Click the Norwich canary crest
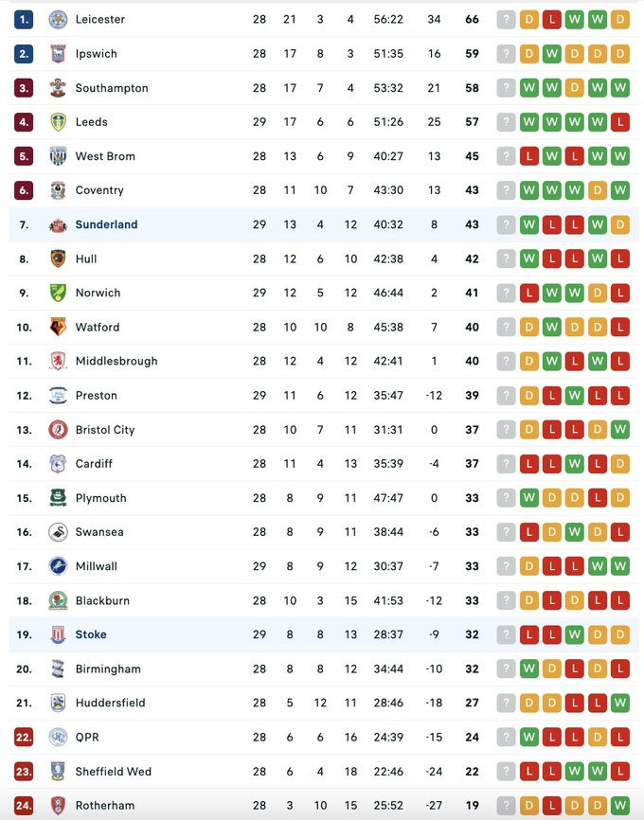The width and height of the screenshot is (644, 820). (58, 293)
